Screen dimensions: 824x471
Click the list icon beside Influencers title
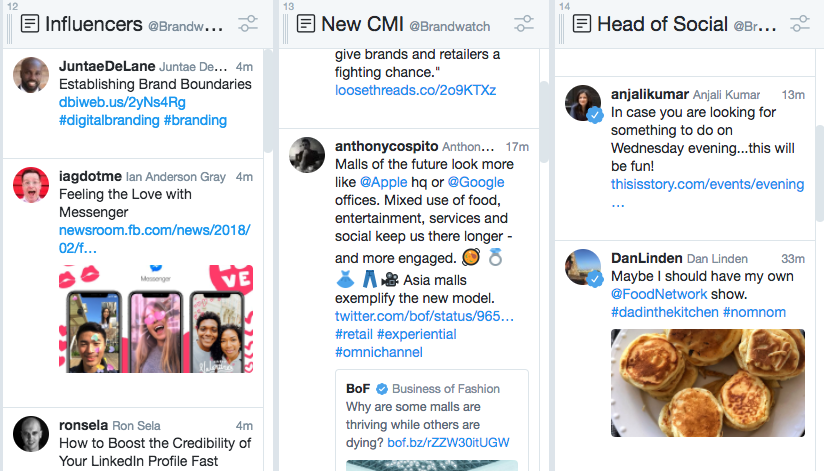pos(31,23)
